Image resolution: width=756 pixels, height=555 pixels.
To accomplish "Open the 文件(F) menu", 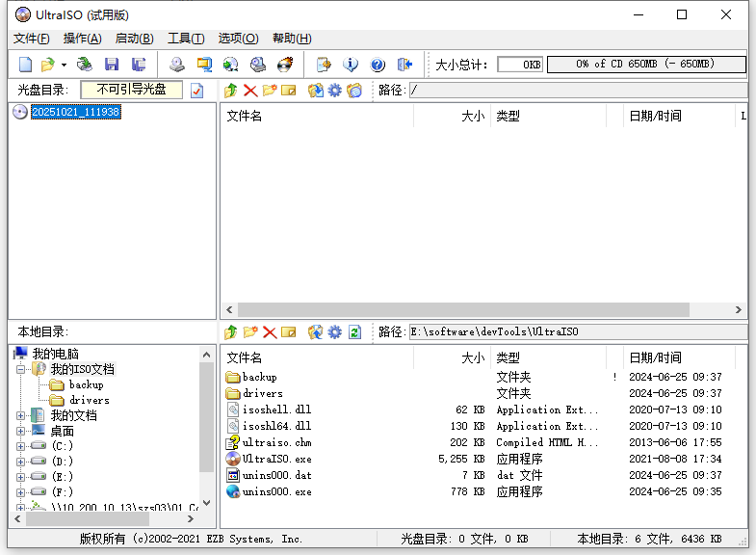I will 32,39.
